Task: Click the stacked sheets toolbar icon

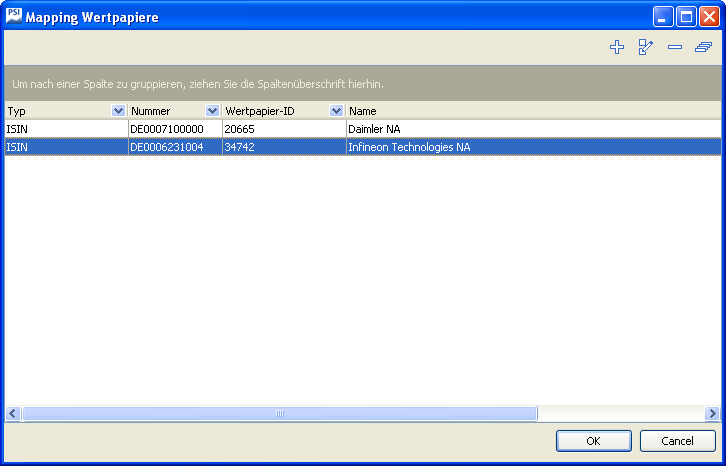Action: [x=703, y=47]
